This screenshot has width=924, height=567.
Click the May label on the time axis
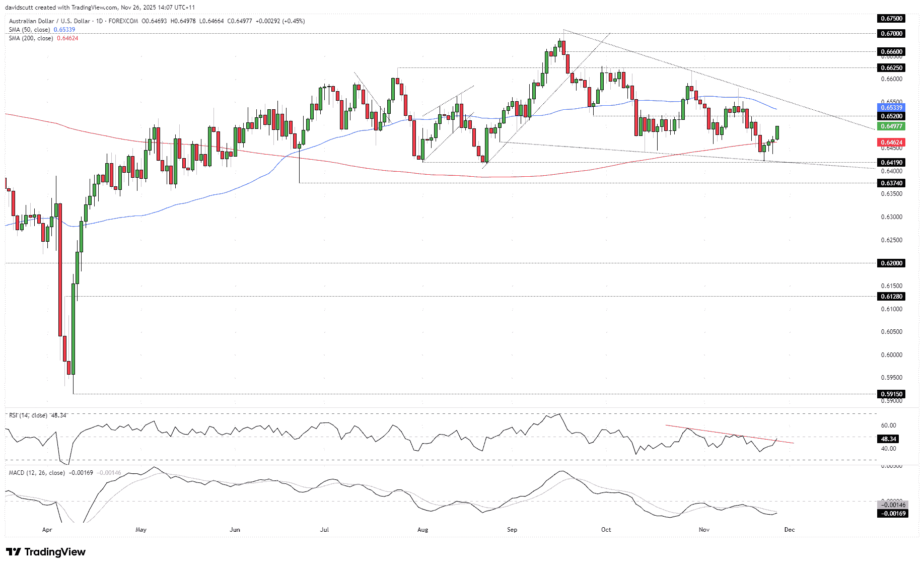[x=141, y=530]
